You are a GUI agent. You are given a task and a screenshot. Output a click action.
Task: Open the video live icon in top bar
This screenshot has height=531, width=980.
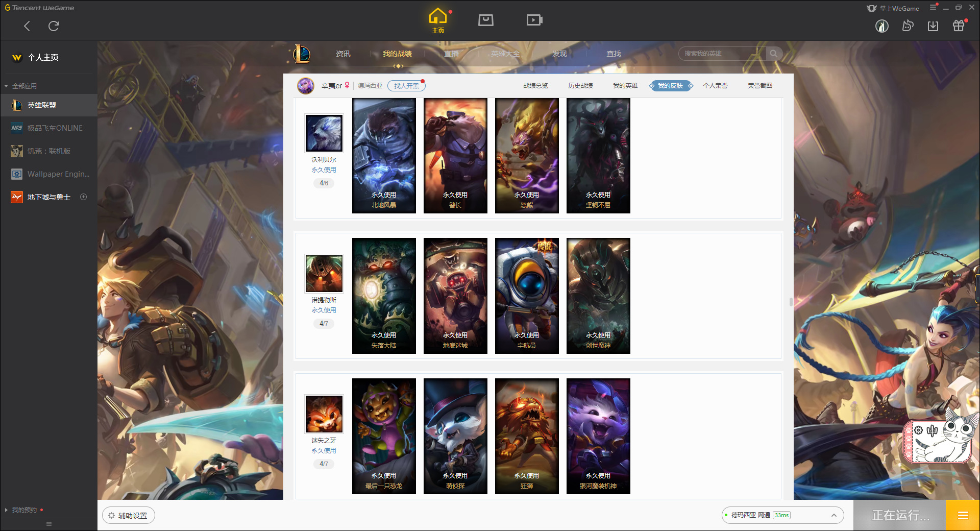coord(534,20)
